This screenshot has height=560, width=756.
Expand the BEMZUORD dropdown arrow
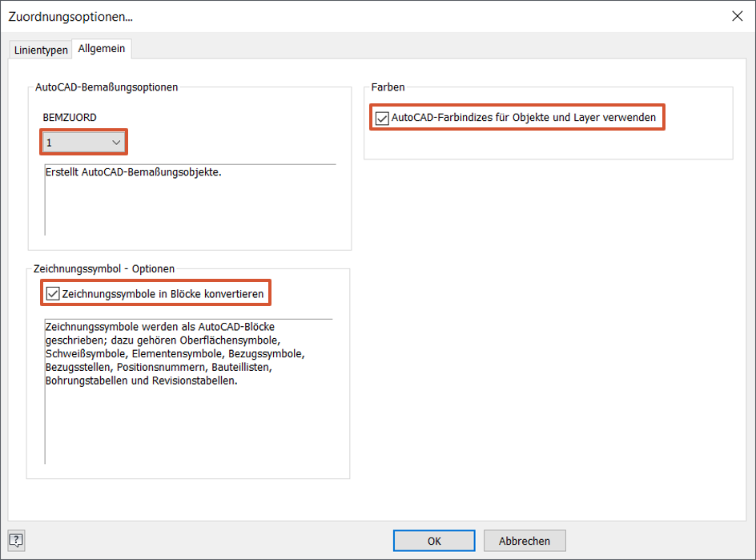tap(116, 143)
